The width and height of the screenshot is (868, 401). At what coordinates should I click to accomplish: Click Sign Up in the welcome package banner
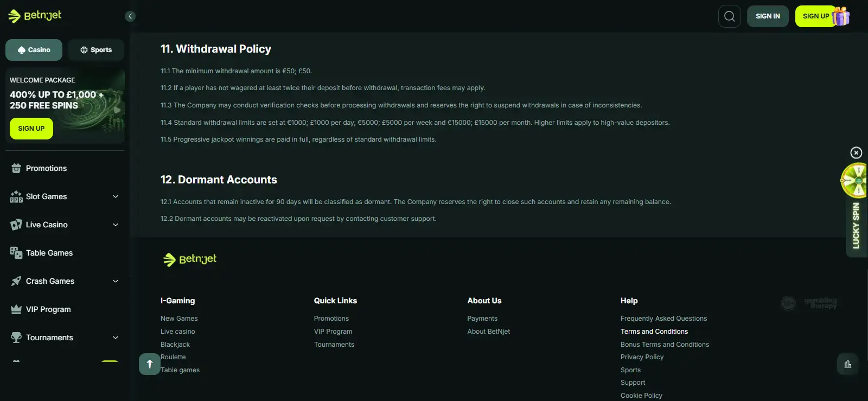(x=31, y=129)
